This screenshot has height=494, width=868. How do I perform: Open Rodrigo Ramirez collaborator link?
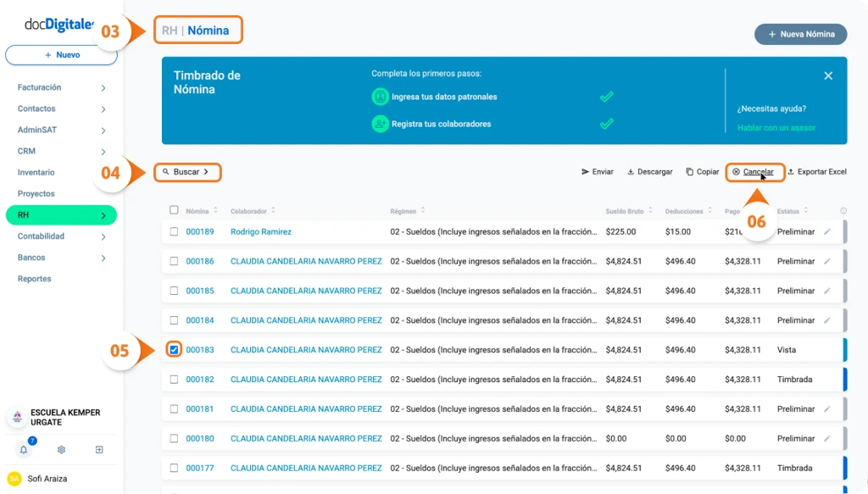[261, 232]
